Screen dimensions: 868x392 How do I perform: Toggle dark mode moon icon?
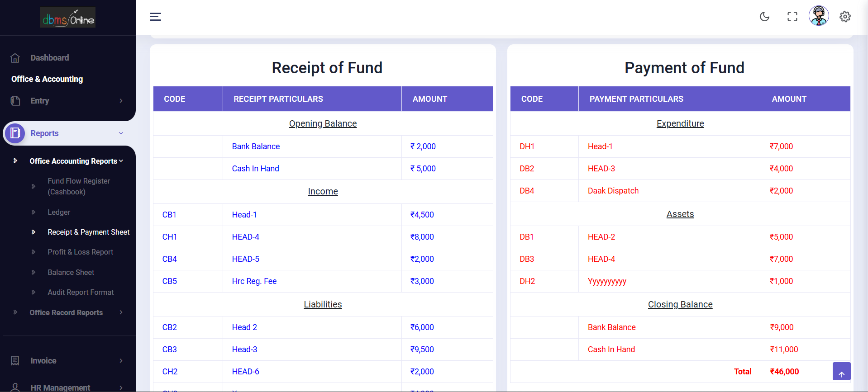click(x=764, y=17)
